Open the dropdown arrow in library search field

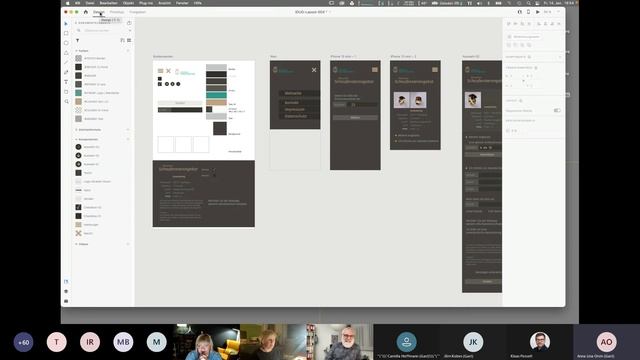point(130,31)
